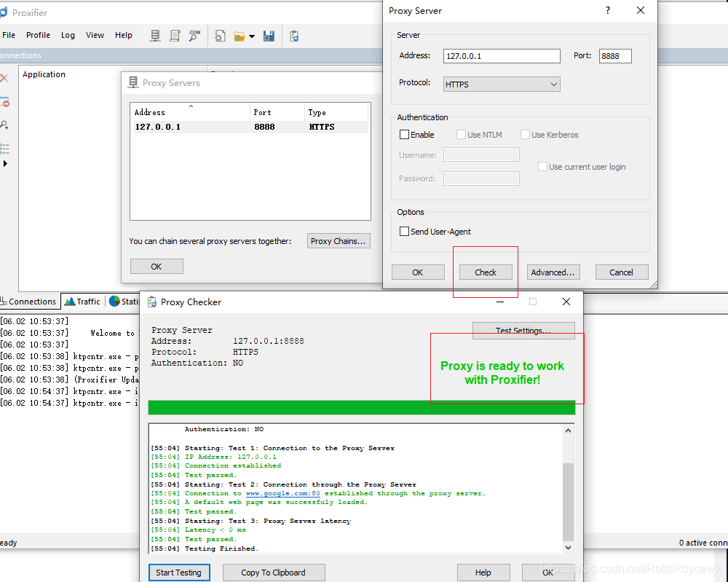
Task: Click the Port field showing 8888
Action: 614,56
